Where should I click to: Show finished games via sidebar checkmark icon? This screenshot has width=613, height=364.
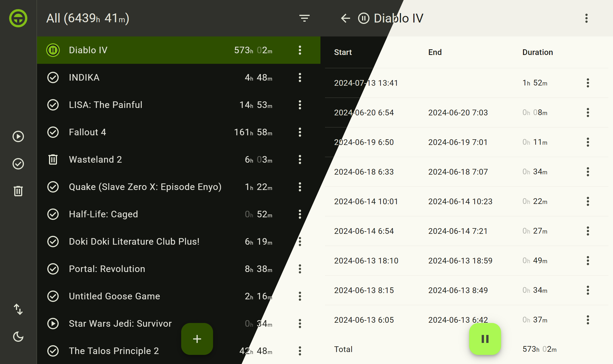point(18,164)
